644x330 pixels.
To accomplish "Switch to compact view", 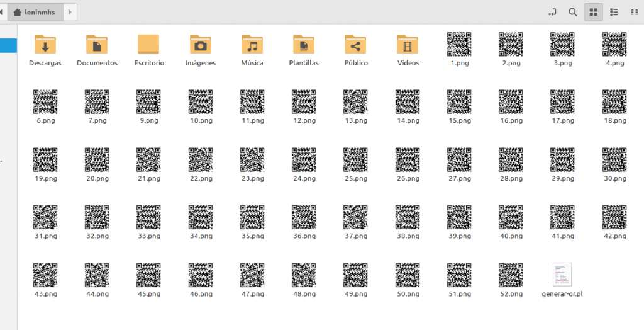I will pos(634,13).
